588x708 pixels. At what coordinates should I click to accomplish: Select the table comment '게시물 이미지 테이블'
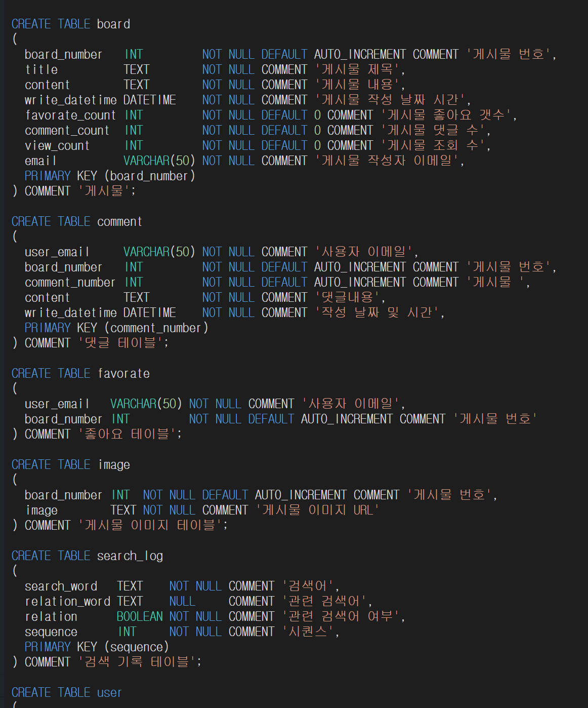(x=150, y=525)
